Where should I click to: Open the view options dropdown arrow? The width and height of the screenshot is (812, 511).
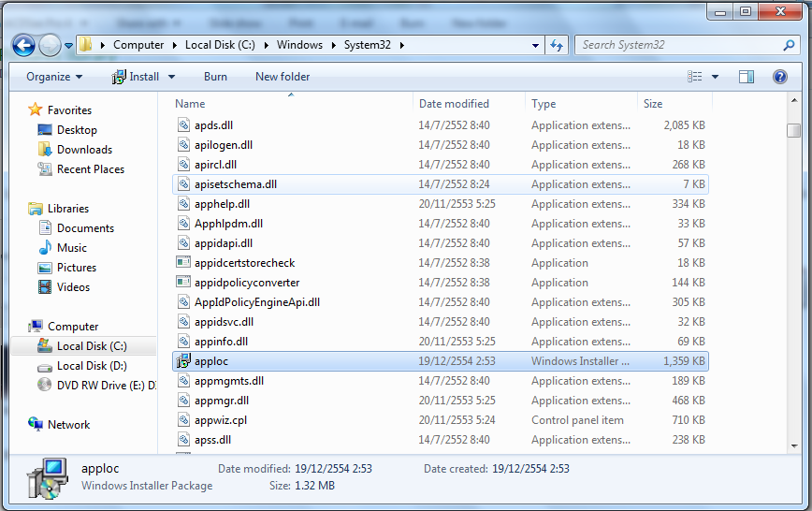point(715,77)
